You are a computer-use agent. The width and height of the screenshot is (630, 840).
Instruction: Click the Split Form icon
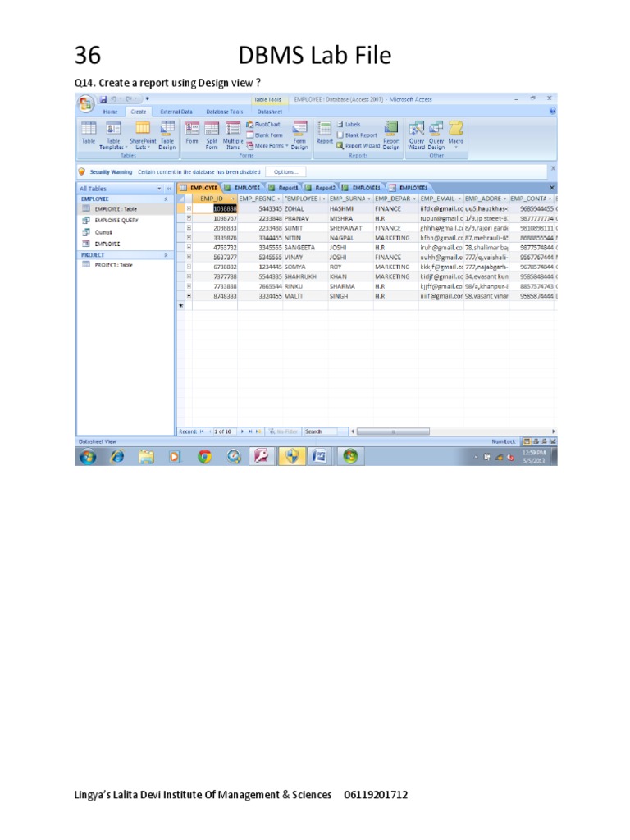212,135
